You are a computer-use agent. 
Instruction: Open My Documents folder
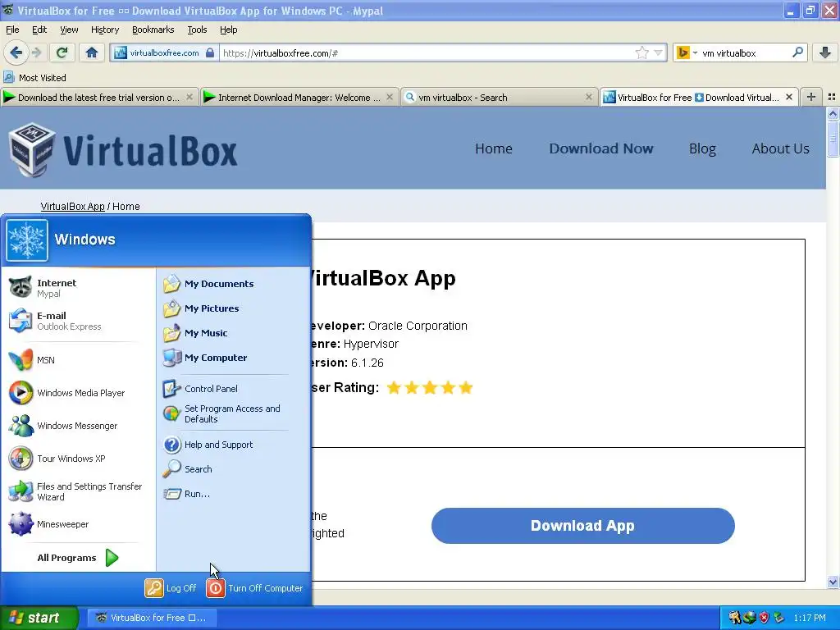click(x=234, y=283)
